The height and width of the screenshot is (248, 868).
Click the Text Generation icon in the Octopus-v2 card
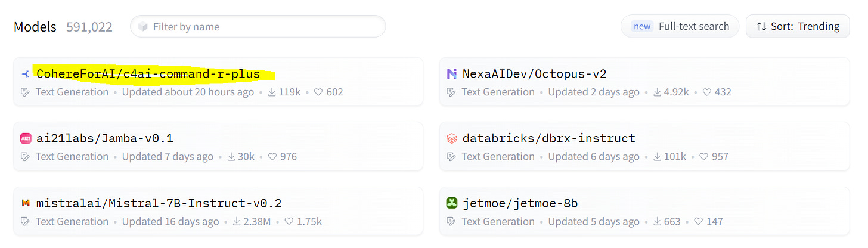451,92
